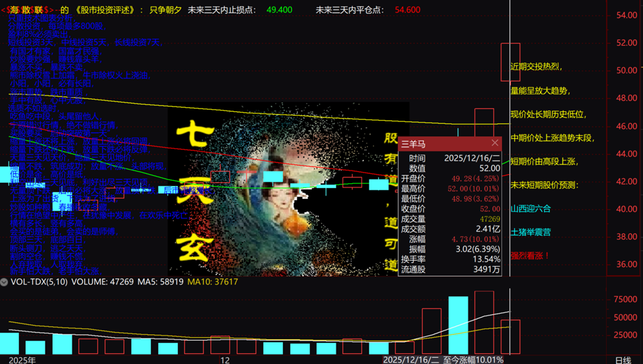Click the cyan 山西迎六合 text
This screenshot has width=643, height=364.
530,208
